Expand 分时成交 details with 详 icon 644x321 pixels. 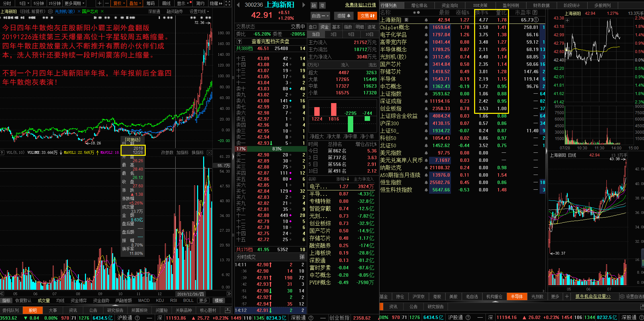coord(302,257)
